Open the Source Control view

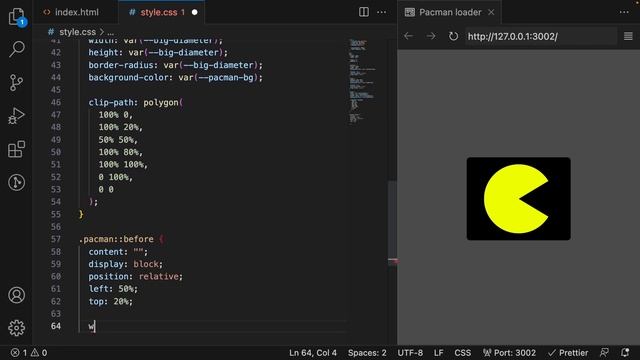point(16,82)
